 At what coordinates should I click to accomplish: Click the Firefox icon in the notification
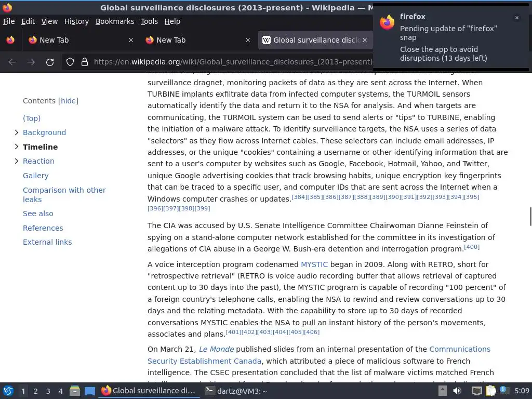point(387,23)
